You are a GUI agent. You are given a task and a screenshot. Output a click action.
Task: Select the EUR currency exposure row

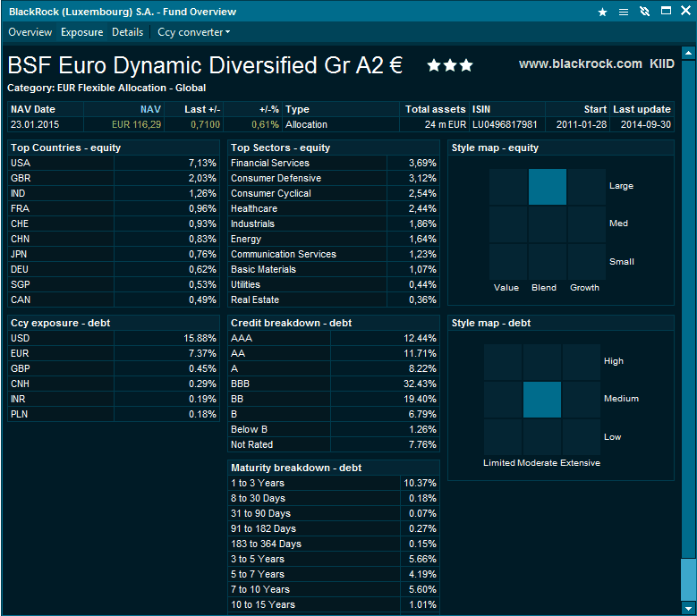pos(114,353)
